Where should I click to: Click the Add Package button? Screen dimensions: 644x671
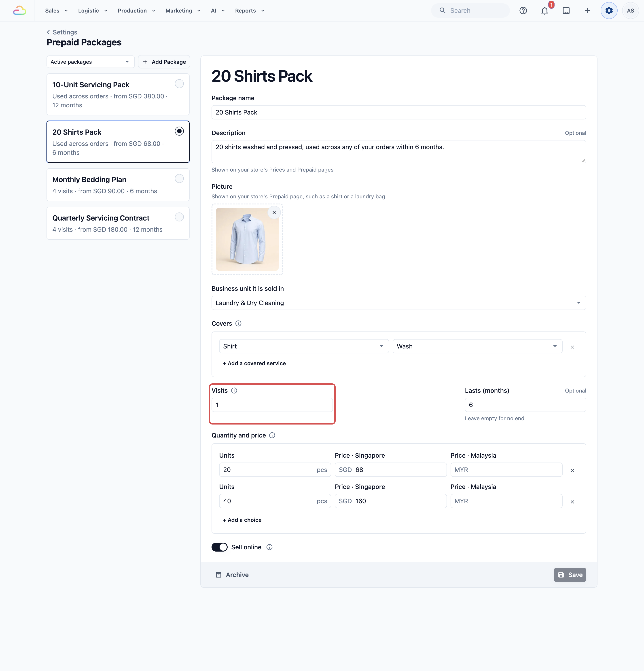point(164,62)
